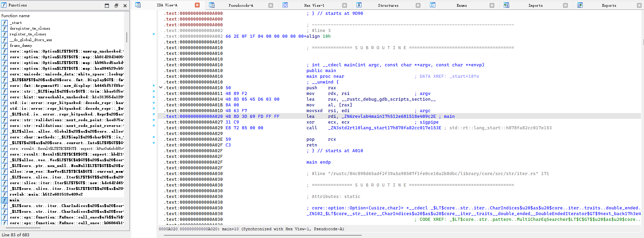Image resolution: width=644 pixels, height=238 pixels.
Task: Click the Functions list vertical scrollbar
Action: click(127, 37)
